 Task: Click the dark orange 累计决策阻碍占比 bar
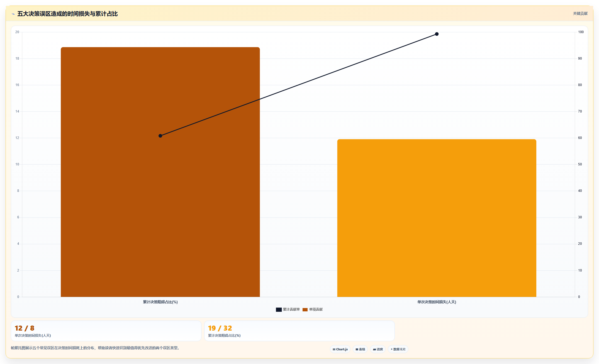click(160, 172)
